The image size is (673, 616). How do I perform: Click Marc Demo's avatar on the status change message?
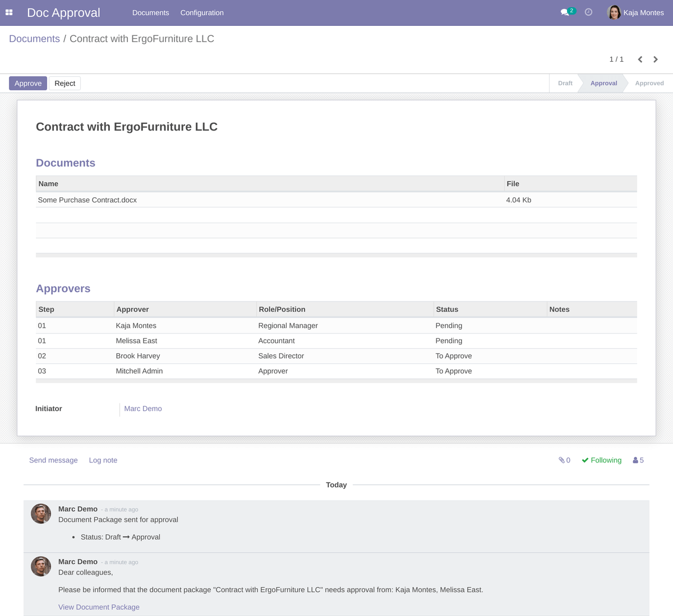[40, 513]
